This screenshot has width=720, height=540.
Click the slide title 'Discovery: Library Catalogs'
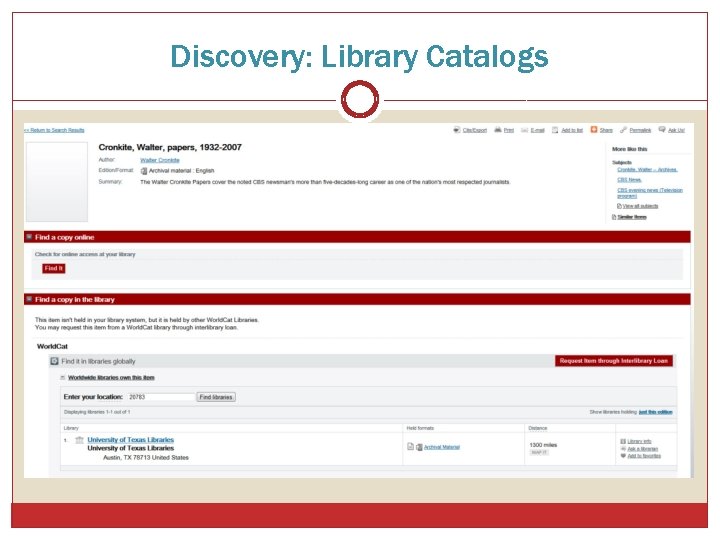pos(359,57)
